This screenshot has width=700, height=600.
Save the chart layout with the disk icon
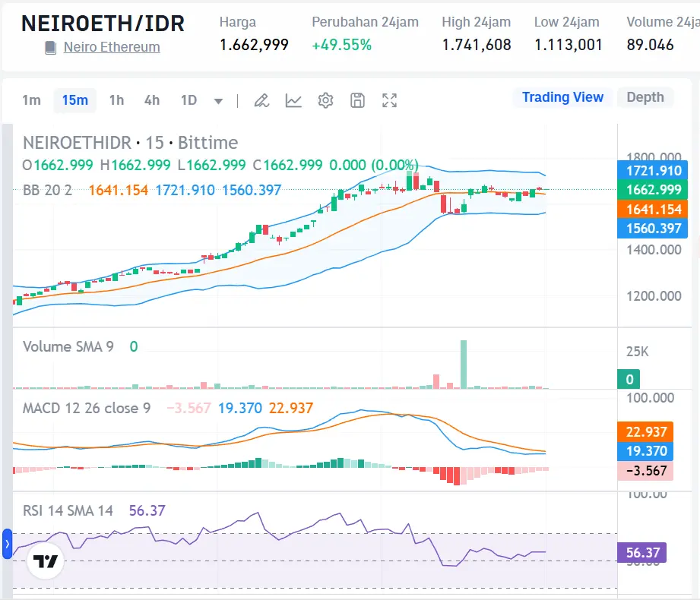pyautogui.click(x=357, y=99)
